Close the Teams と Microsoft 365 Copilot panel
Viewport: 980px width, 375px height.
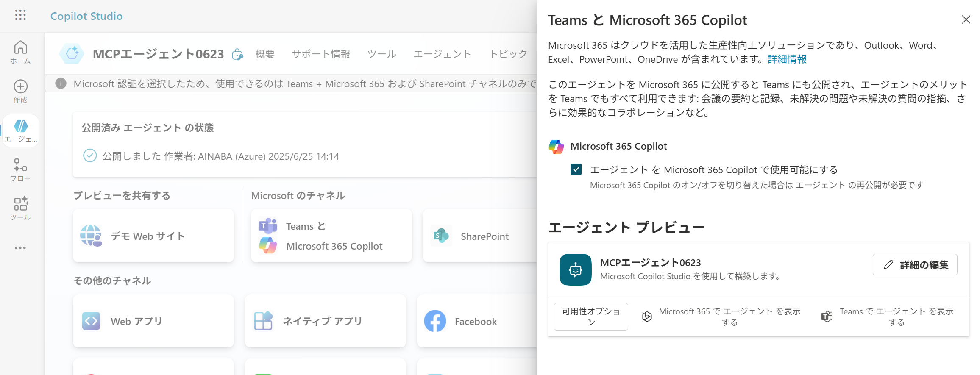point(966,19)
